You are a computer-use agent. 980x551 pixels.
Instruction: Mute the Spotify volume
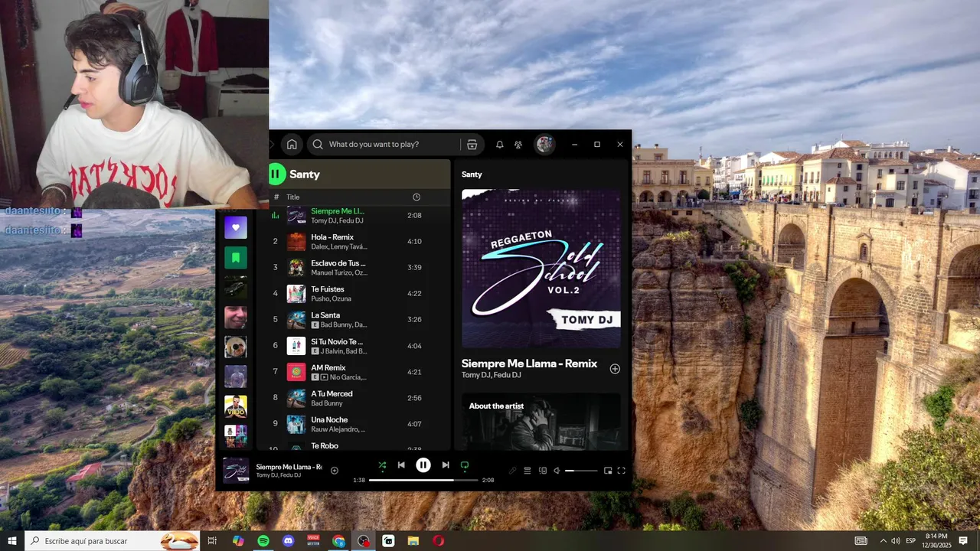[557, 471]
